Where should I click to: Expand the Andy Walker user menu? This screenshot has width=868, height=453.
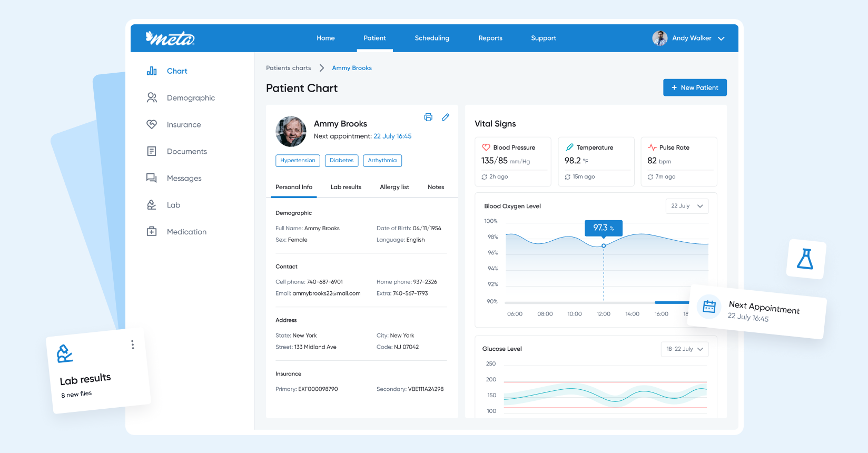[721, 38]
